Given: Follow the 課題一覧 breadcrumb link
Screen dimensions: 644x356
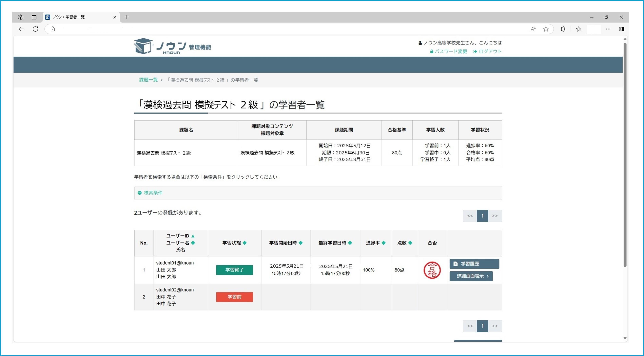Looking at the screenshot, I should [x=148, y=80].
